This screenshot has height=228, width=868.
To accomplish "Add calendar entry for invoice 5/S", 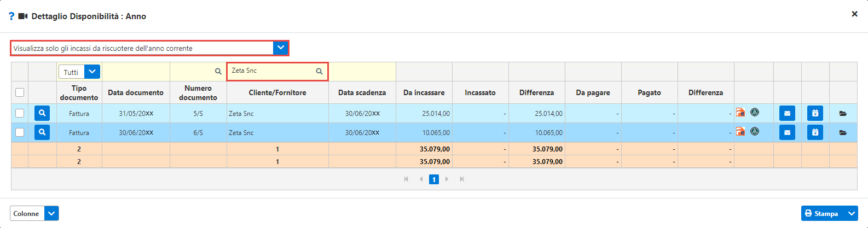I will [x=815, y=113].
